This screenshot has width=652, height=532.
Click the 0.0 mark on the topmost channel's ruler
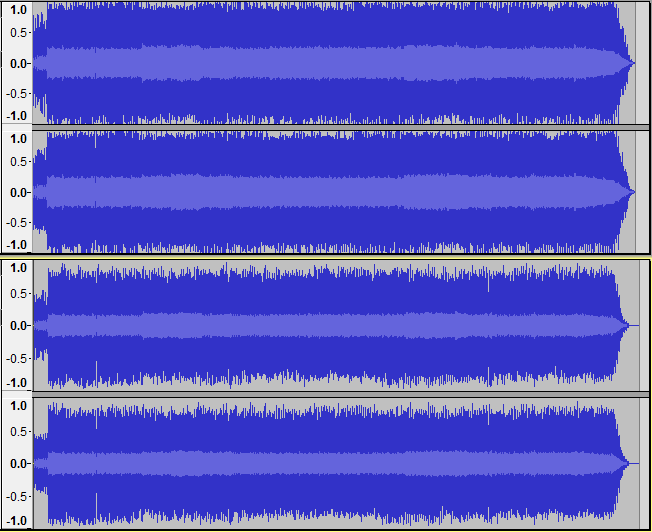18,63
